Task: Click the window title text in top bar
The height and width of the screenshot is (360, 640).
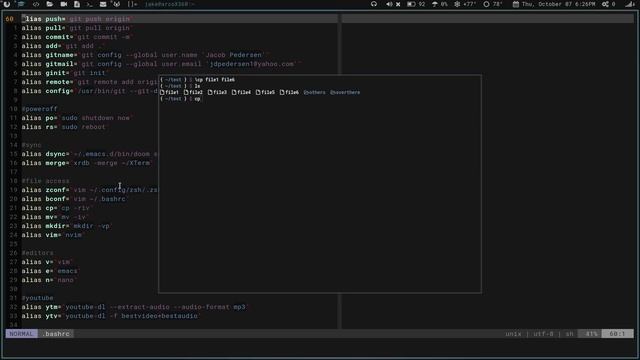Action: click(169, 4)
